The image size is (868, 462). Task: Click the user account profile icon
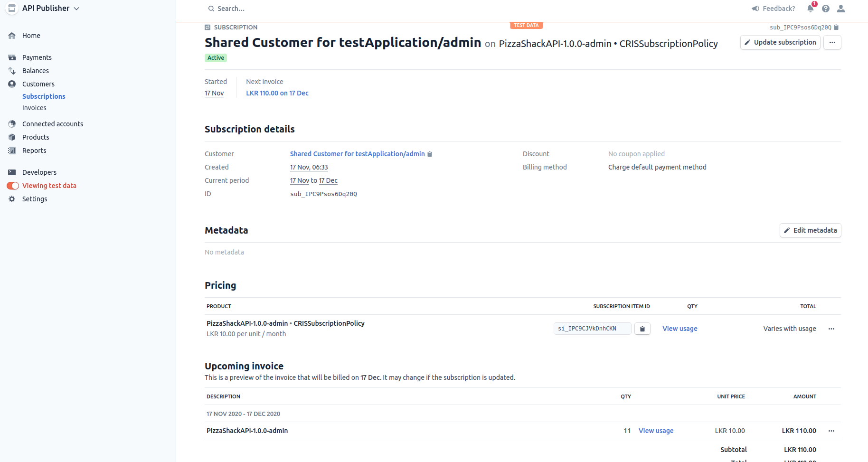pyautogui.click(x=841, y=9)
